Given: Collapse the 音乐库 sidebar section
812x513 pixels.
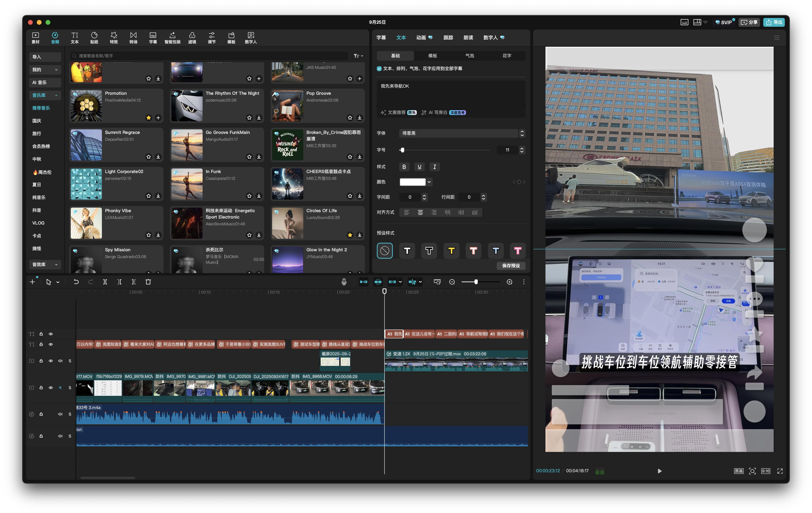Looking at the screenshot, I should point(45,95).
